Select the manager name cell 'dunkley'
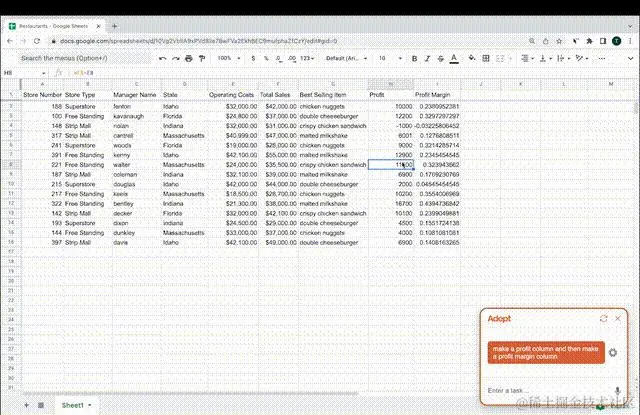 click(136, 233)
